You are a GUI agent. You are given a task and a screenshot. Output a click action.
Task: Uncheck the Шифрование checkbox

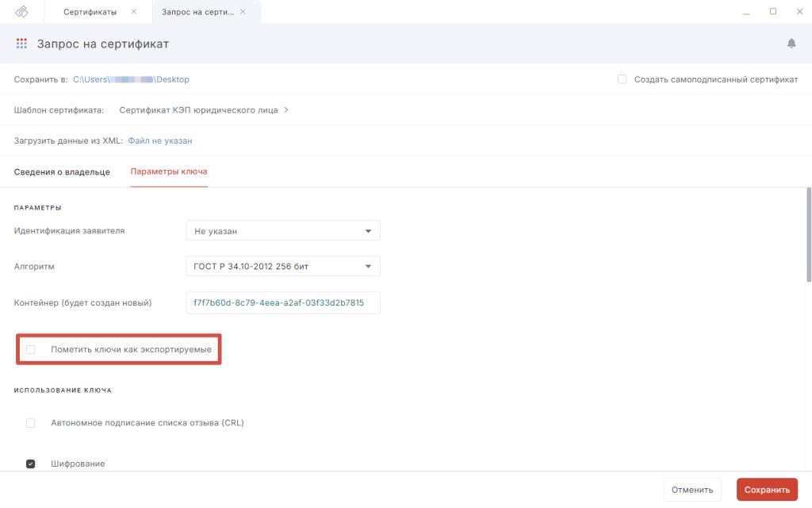[x=31, y=464]
